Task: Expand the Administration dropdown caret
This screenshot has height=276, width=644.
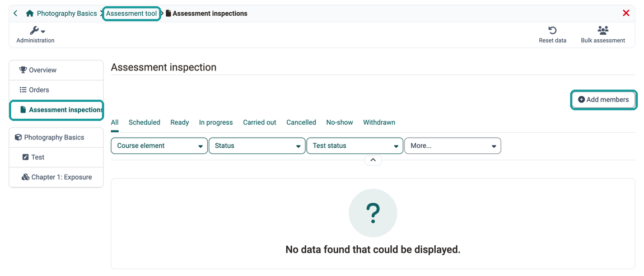Action: pos(43,31)
